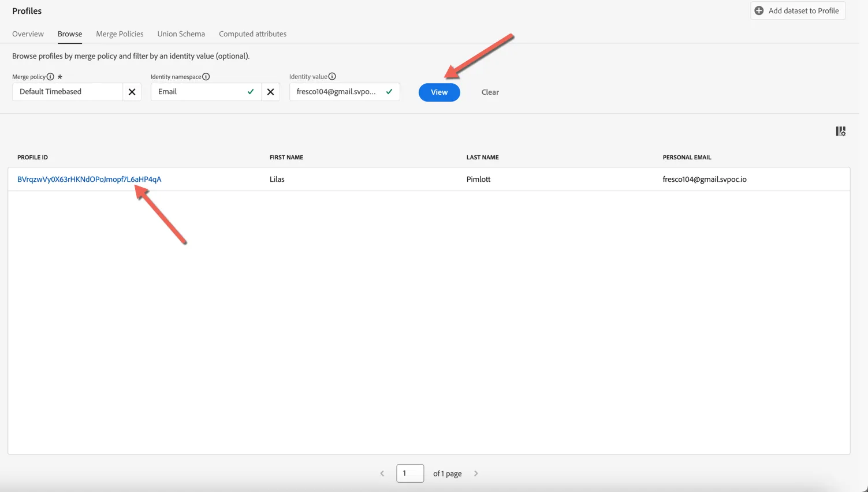This screenshot has height=492, width=868.
Task: Switch to the Union Schema tab
Action: click(x=181, y=34)
